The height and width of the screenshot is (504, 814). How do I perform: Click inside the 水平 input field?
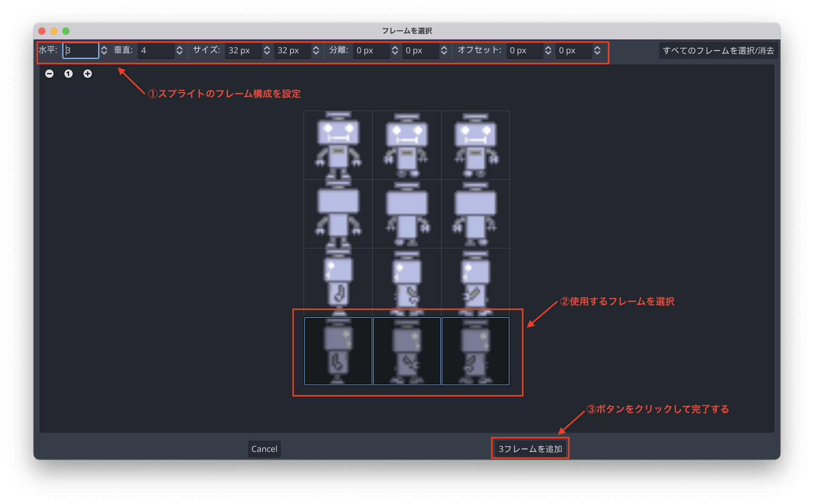pyautogui.click(x=81, y=50)
